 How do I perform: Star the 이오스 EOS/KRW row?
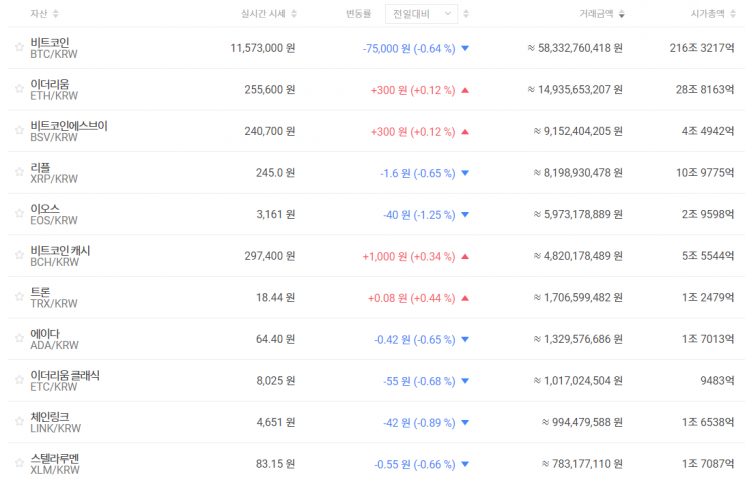19,213
